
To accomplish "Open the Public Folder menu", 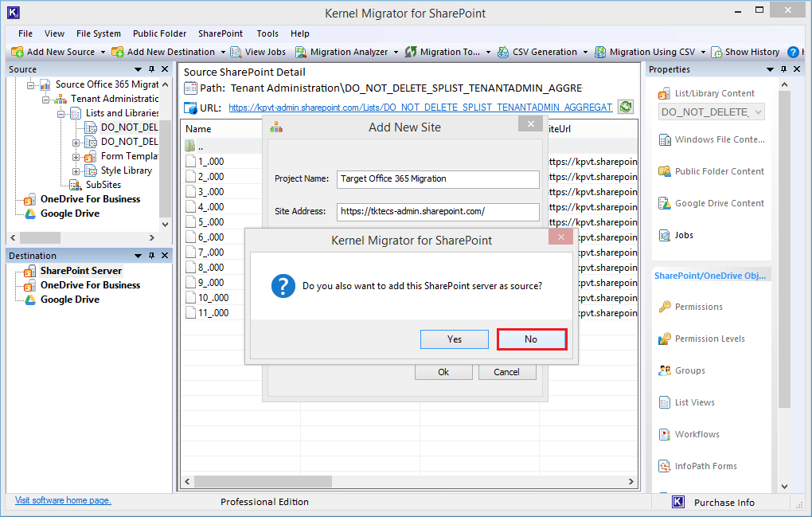I will 159,33.
